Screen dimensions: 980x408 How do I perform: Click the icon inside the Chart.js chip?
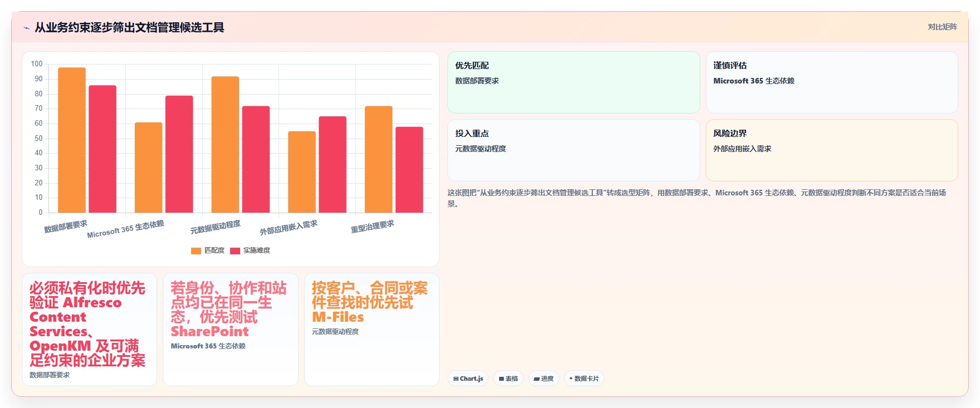456,378
